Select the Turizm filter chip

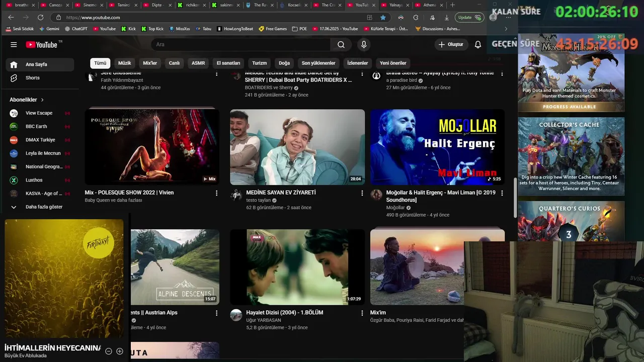click(260, 63)
